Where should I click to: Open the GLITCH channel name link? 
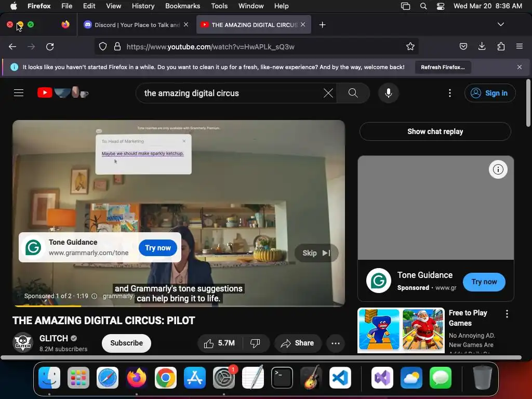point(54,338)
